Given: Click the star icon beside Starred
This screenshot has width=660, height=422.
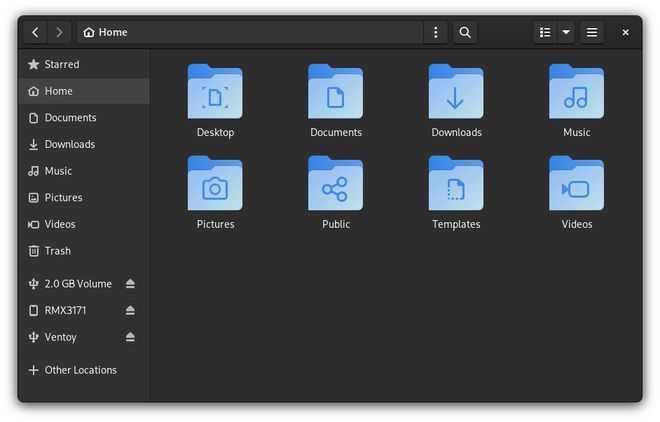Looking at the screenshot, I should [x=33, y=64].
